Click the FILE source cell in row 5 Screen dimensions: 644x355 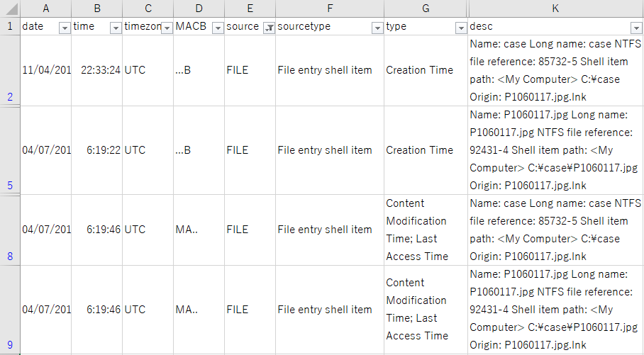250,150
